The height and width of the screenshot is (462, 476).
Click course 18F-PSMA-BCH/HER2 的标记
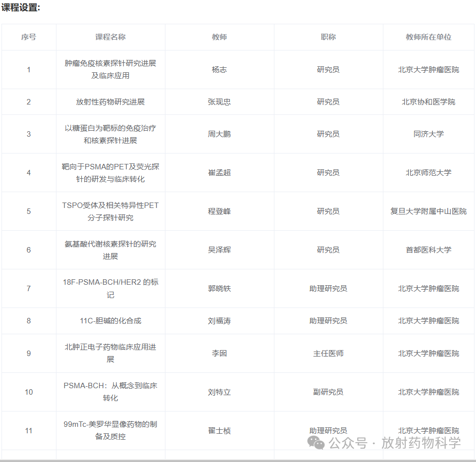coord(110,288)
